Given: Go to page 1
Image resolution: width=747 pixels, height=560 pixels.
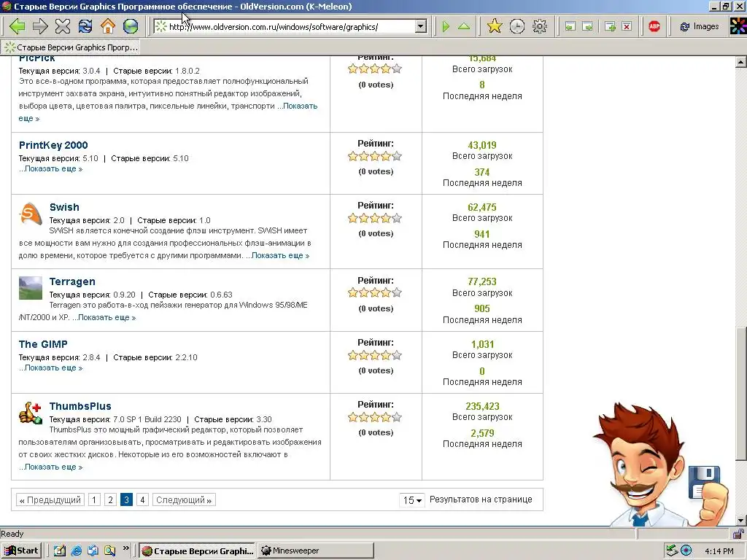Looking at the screenshot, I should coord(94,500).
